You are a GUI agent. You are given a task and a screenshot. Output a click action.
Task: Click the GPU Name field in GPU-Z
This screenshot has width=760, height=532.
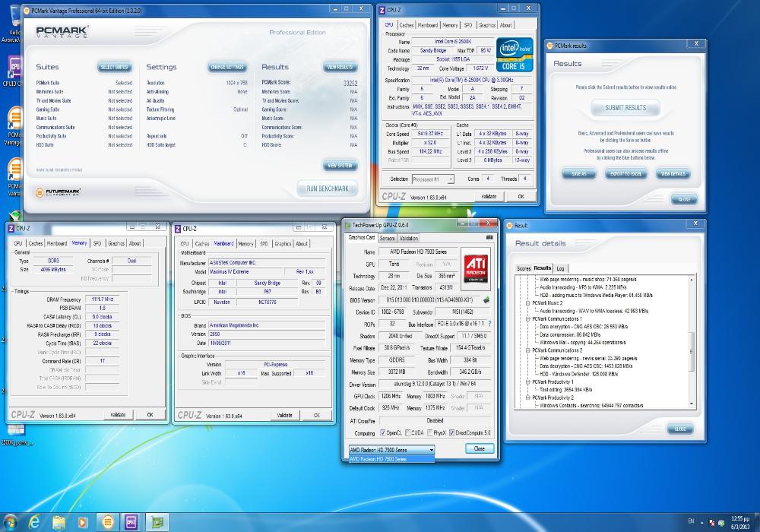tap(418, 252)
